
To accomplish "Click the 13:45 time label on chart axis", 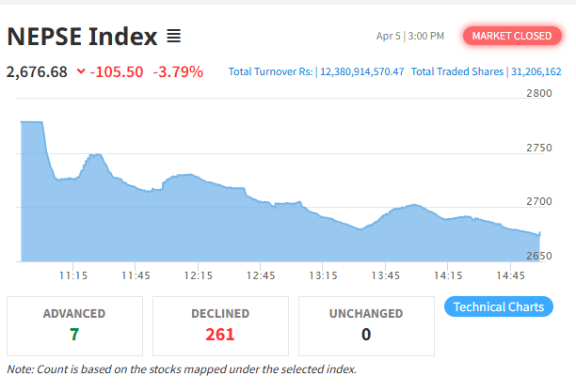I will click(x=386, y=275).
